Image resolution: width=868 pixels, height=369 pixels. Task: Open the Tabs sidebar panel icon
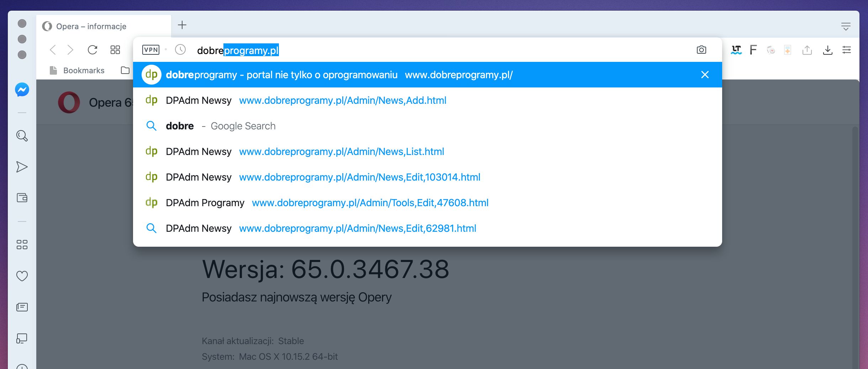22,338
